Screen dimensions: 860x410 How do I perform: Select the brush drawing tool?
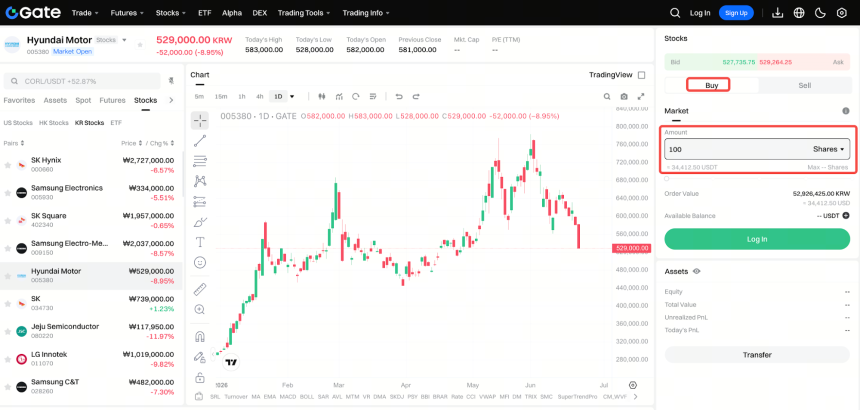point(200,222)
